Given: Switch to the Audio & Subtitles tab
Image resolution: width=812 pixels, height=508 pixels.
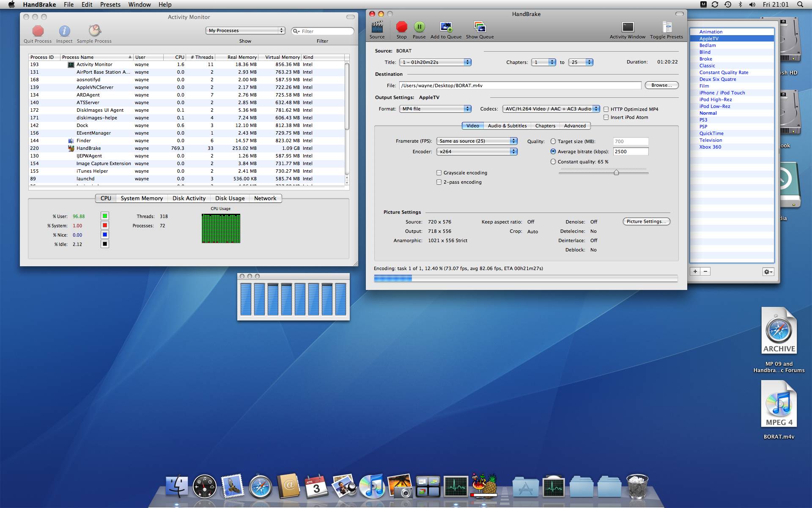Looking at the screenshot, I should click(x=507, y=126).
